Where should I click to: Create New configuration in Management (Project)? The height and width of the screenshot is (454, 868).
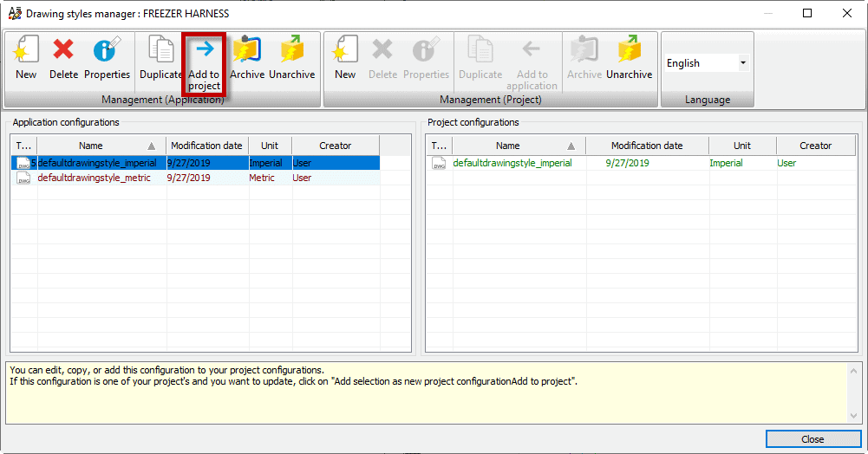345,59
